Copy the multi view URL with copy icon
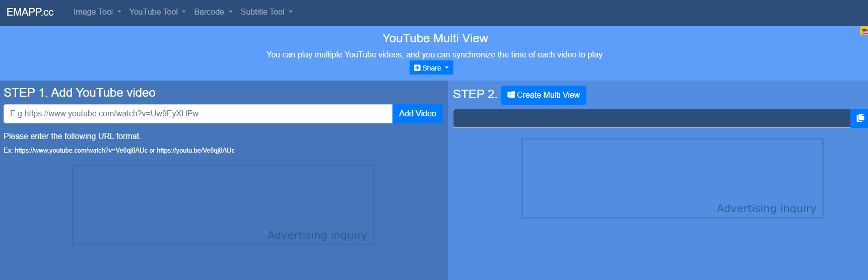The height and width of the screenshot is (280, 868). tap(859, 118)
